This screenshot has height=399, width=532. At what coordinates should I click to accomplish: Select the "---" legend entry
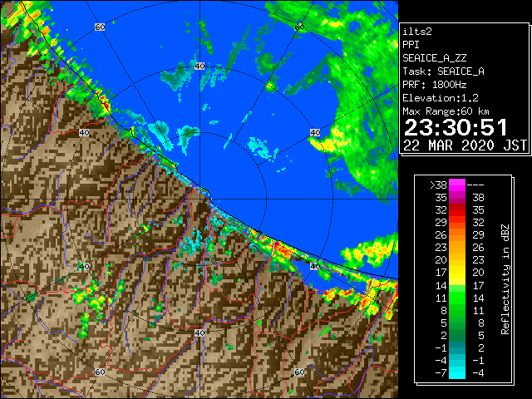coord(475,185)
